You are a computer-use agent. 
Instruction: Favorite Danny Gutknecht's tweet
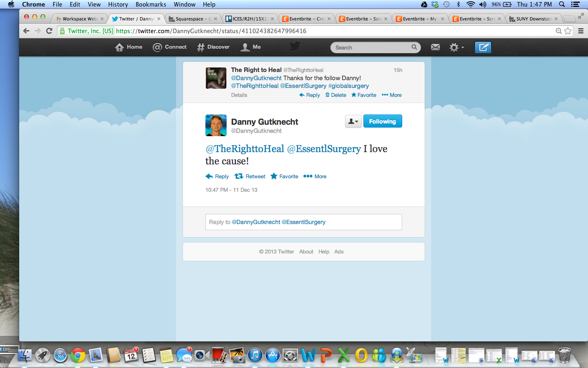(284, 177)
